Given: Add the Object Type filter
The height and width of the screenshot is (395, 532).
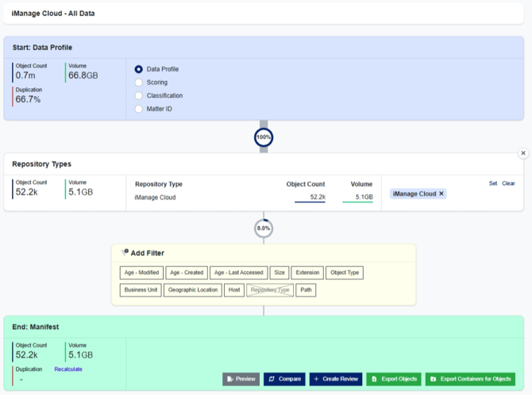Looking at the screenshot, I should point(345,273).
